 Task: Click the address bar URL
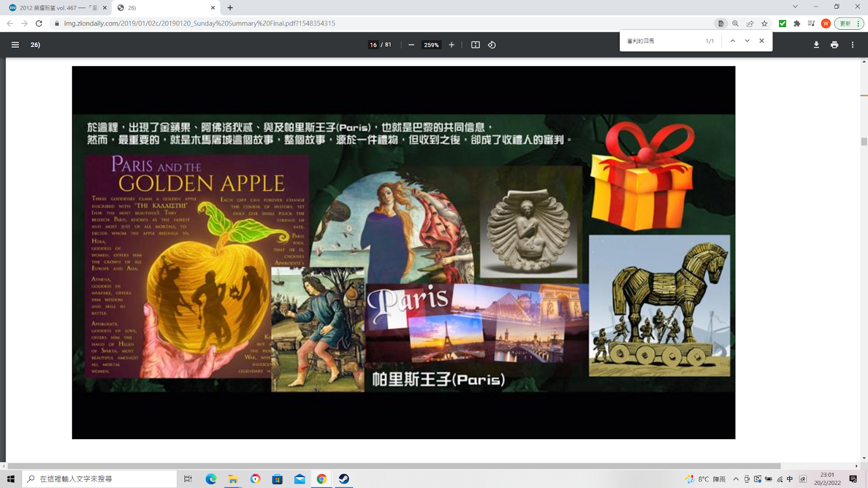click(x=200, y=23)
